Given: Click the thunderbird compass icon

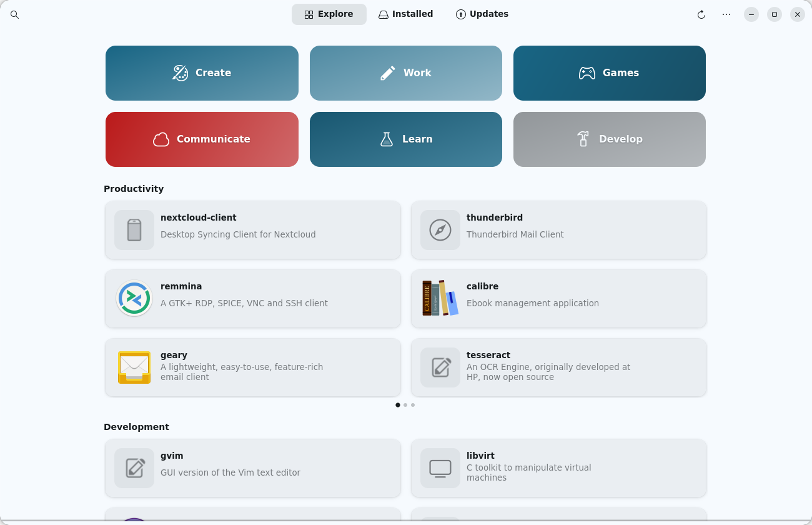Looking at the screenshot, I should 440,230.
